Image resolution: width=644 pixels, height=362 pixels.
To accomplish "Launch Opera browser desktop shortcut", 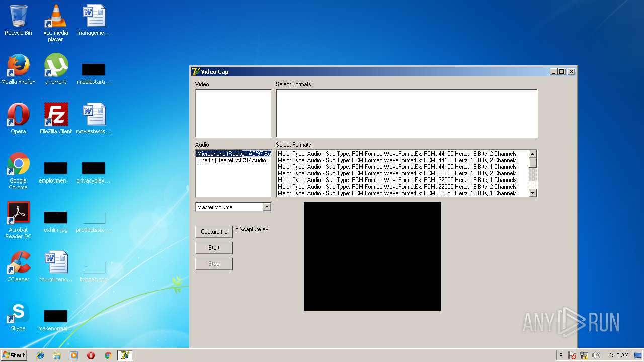I will pyautogui.click(x=18, y=119).
